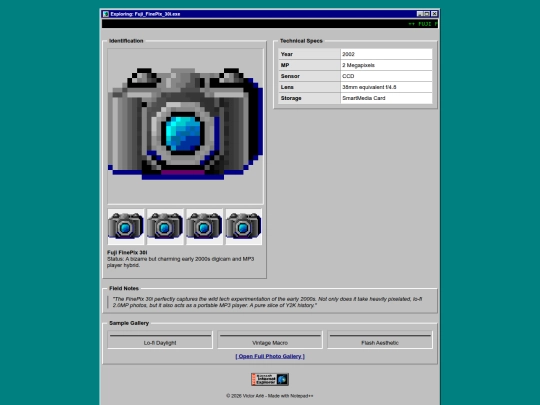This screenshot has width=540, height=405.
Task: Click the Sensor value CCD
Action: [386, 76]
